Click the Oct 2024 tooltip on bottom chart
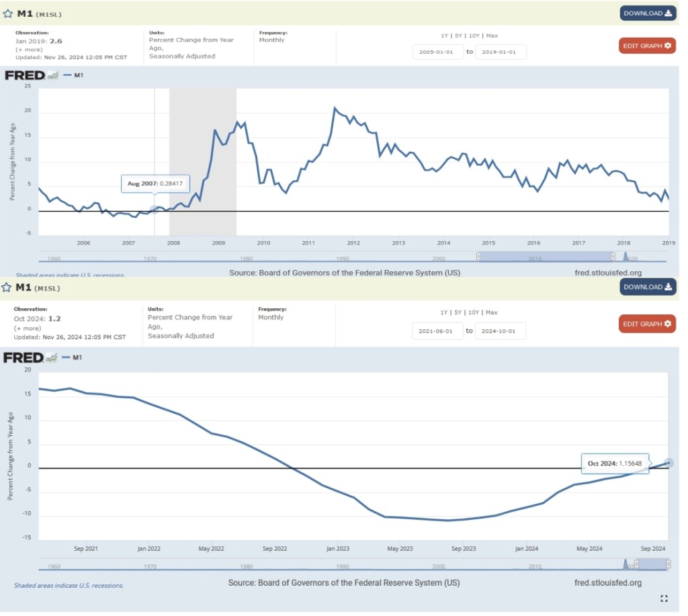The width and height of the screenshot is (688, 616). pyautogui.click(x=615, y=464)
